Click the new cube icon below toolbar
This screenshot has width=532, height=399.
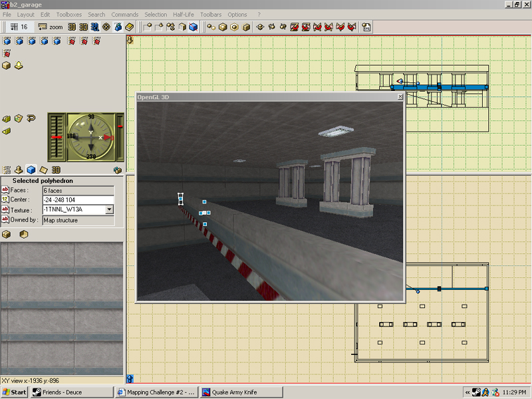[7, 65]
